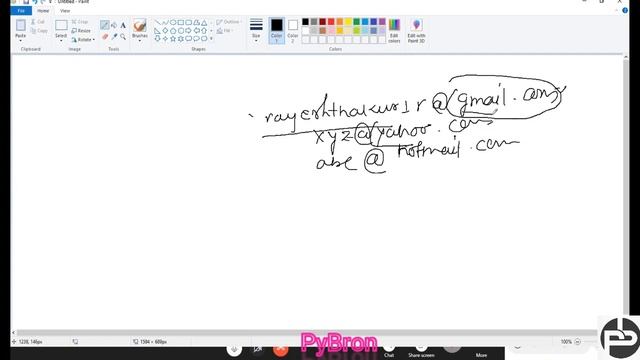The width and height of the screenshot is (640, 360).
Task: Expand the Shapes gallery more arrow
Action: (x=211, y=39)
